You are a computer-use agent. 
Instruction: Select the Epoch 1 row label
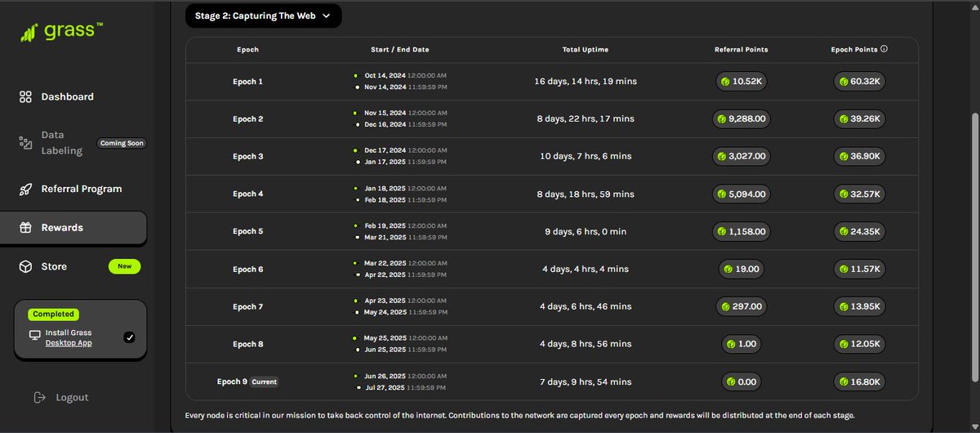coord(248,82)
